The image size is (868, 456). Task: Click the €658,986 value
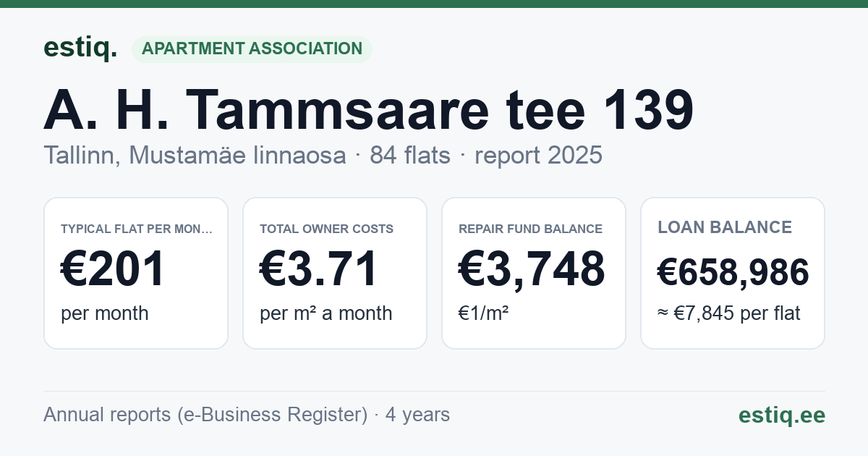(x=733, y=273)
